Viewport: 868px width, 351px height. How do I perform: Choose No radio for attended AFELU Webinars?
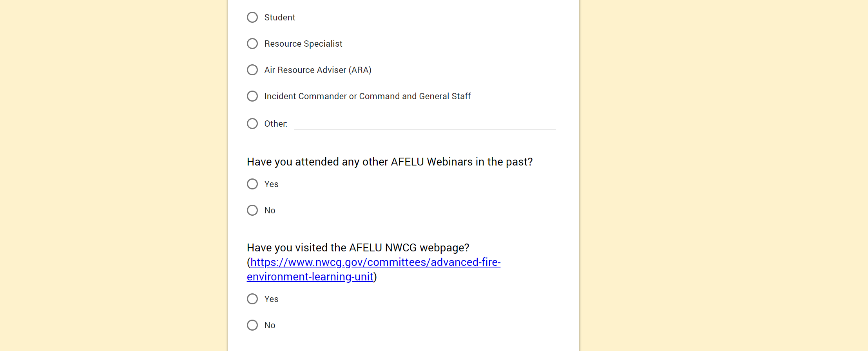tap(252, 210)
